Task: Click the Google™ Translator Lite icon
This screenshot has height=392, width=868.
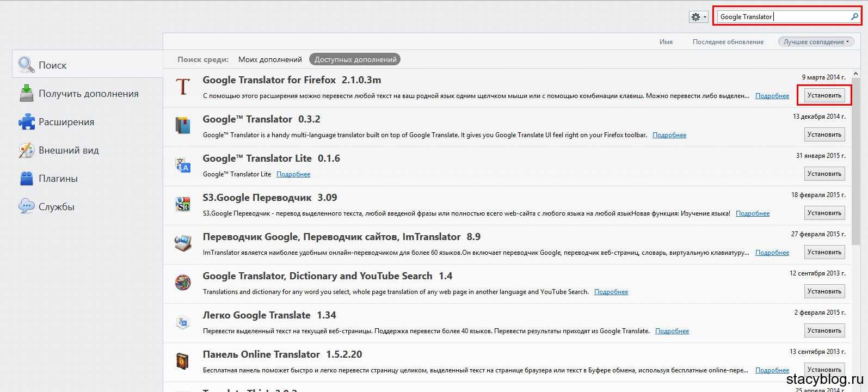Action: 182,165
